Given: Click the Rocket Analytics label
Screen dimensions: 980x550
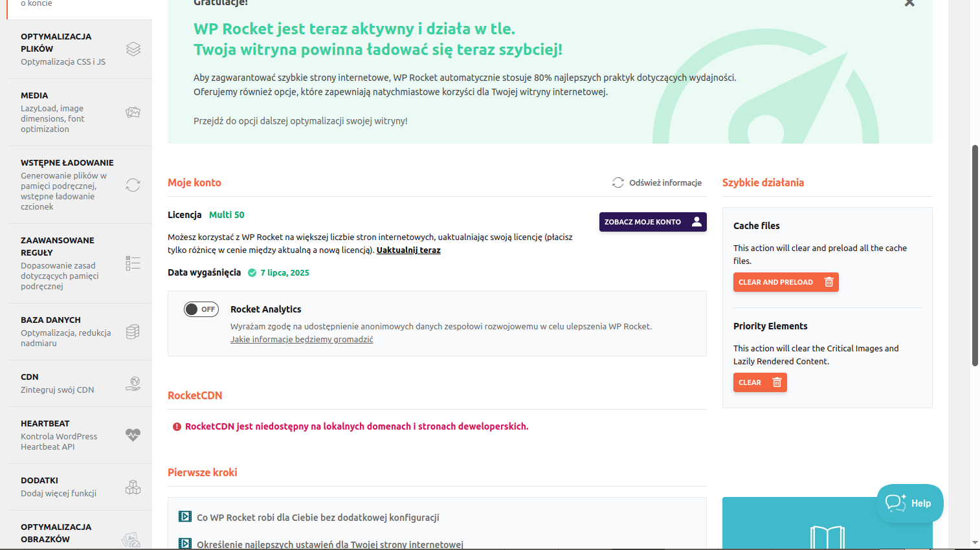Looking at the screenshot, I should point(266,309).
